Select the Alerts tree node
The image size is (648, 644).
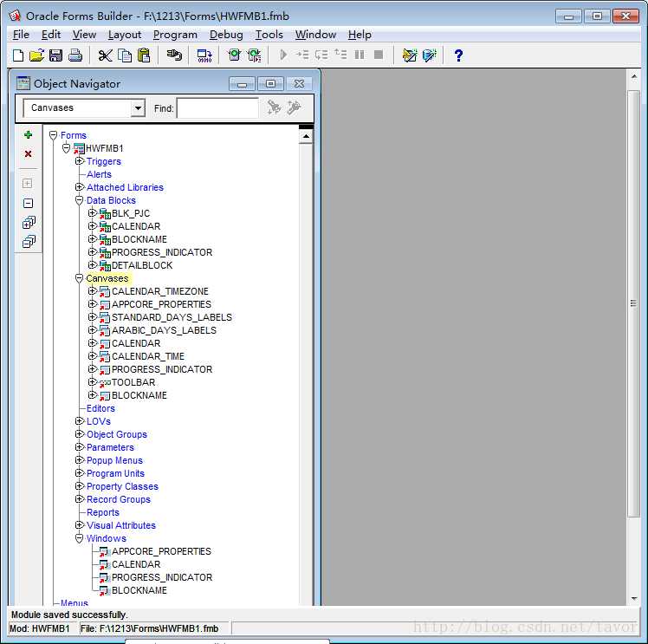tap(99, 174)
